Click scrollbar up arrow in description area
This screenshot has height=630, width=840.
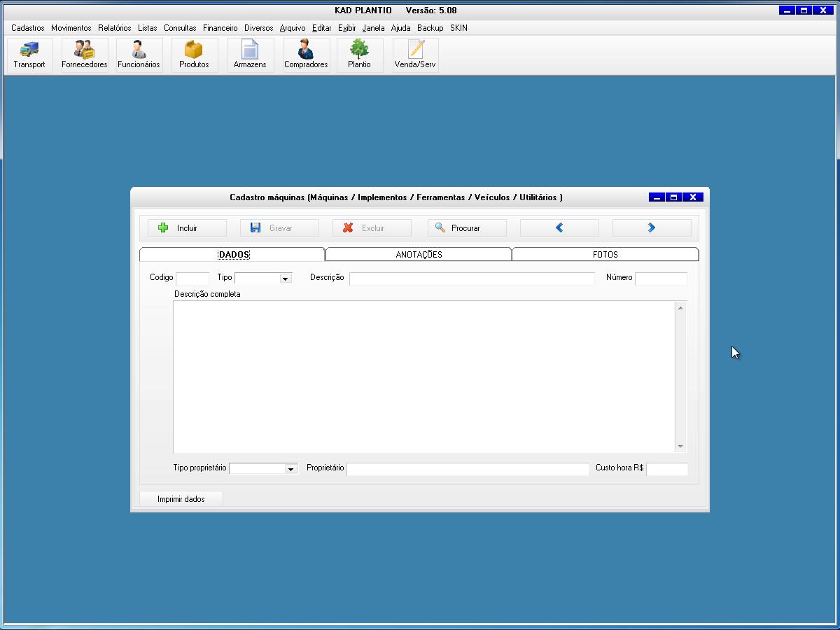coord(680,307)
